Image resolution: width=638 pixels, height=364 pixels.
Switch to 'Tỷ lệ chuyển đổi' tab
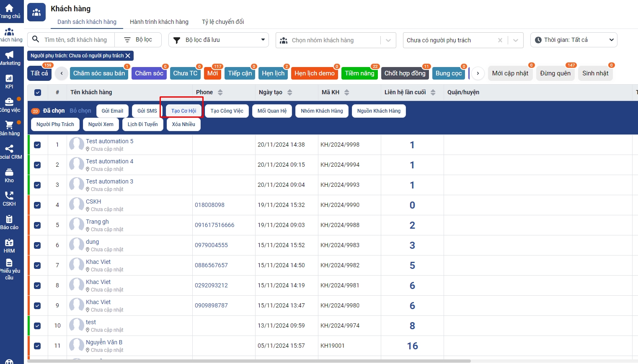[222, 22]
